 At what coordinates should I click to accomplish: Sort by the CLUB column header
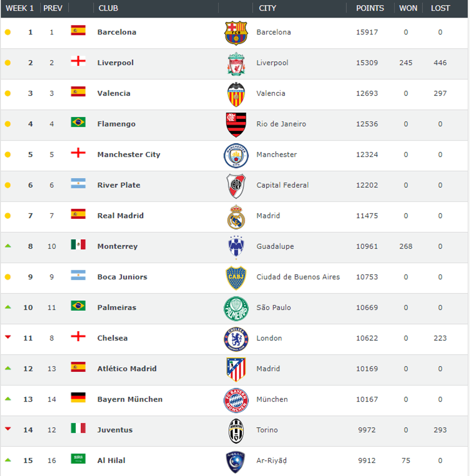(108, 8)
